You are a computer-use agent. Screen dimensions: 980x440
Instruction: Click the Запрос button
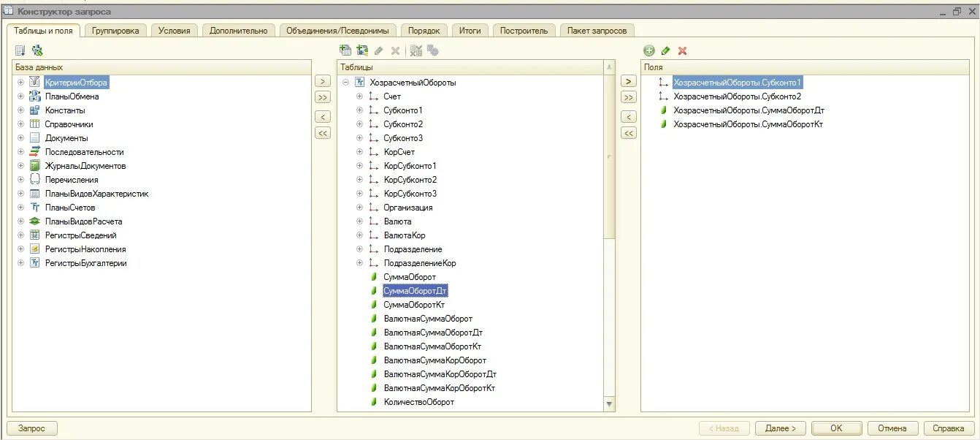(32, 428)
